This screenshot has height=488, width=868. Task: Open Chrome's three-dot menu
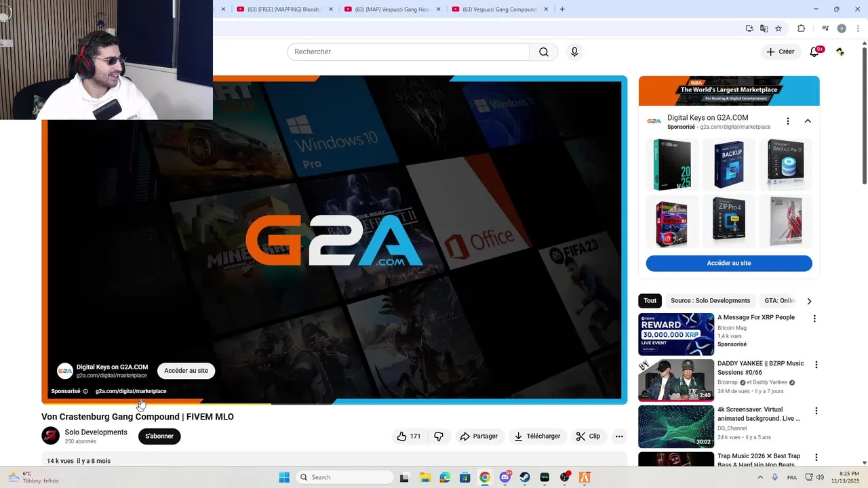coord(858,28)
